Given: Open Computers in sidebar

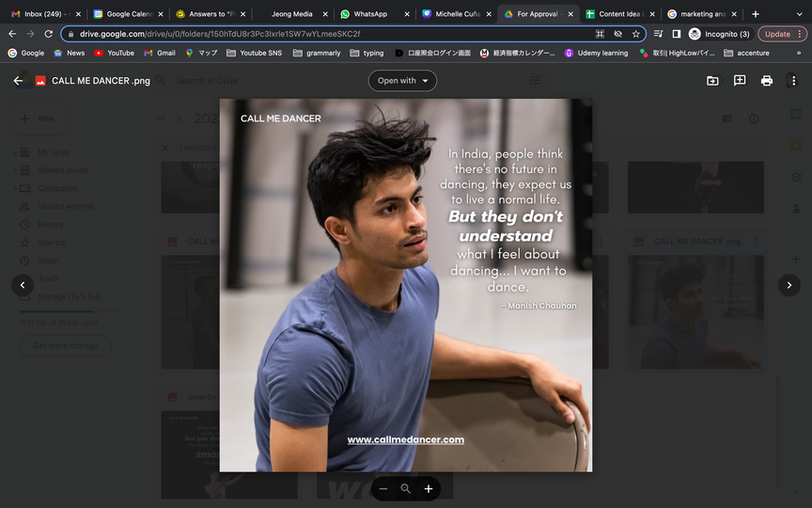Looking at the screenshot, I should [57, 188].
